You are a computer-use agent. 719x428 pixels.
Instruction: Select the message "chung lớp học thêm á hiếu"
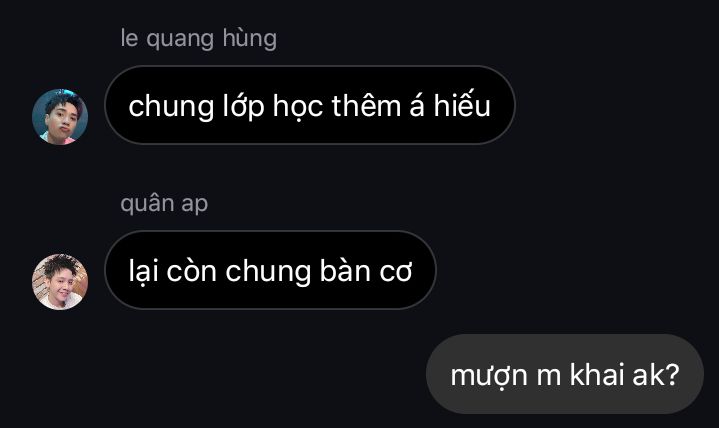click(x=310, y=105)
